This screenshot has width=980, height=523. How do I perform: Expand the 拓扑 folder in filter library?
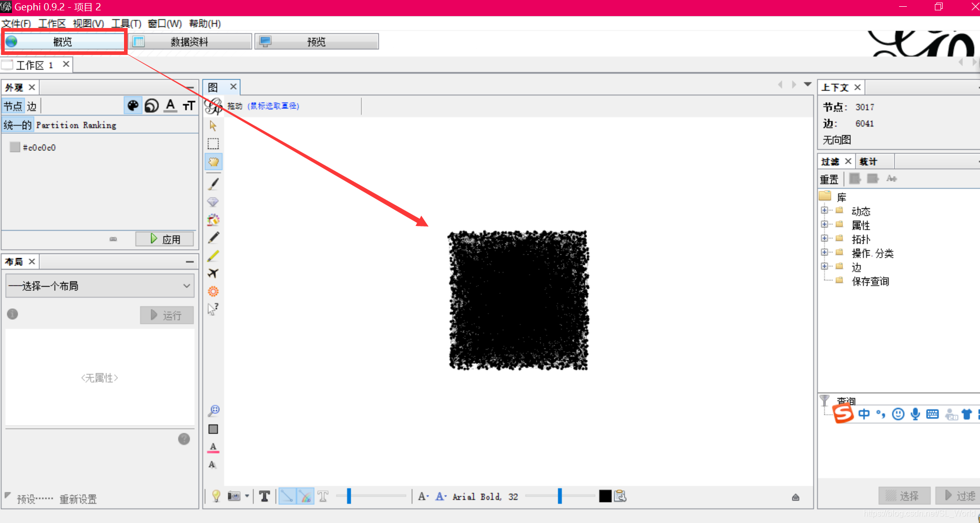824,238
